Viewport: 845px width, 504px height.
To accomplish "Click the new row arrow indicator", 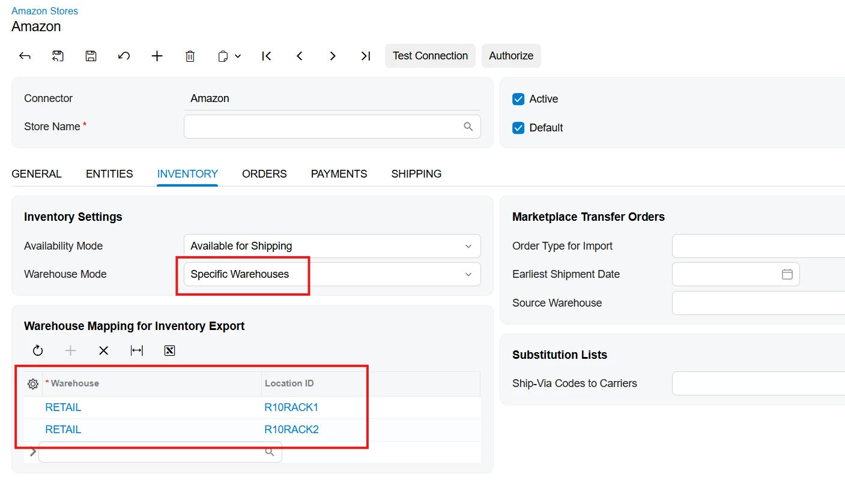I will [32, 452].
